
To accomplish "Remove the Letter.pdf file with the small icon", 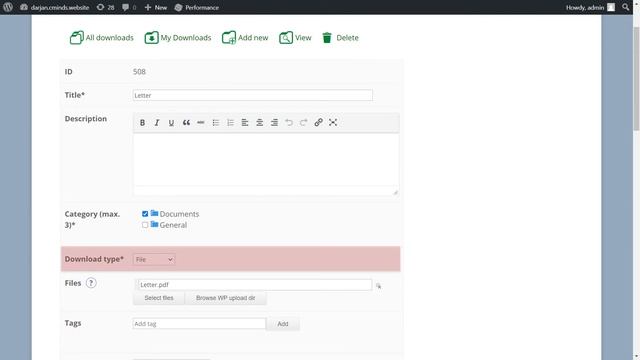I will click(378, 286).
